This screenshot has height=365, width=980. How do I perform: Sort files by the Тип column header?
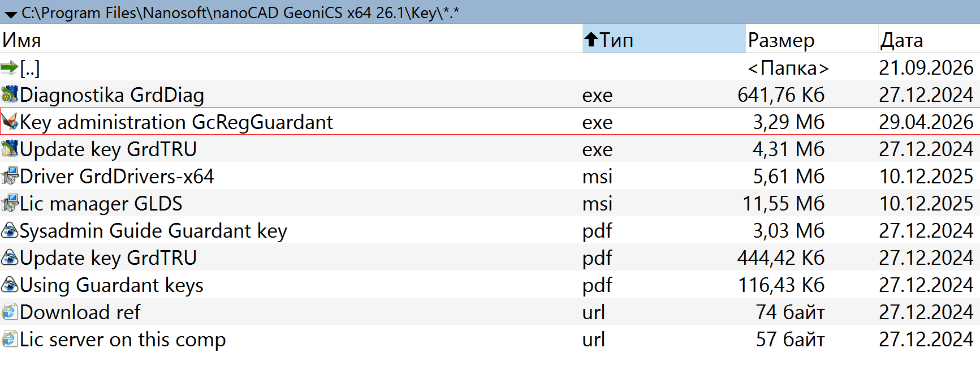tap(664, 40)
